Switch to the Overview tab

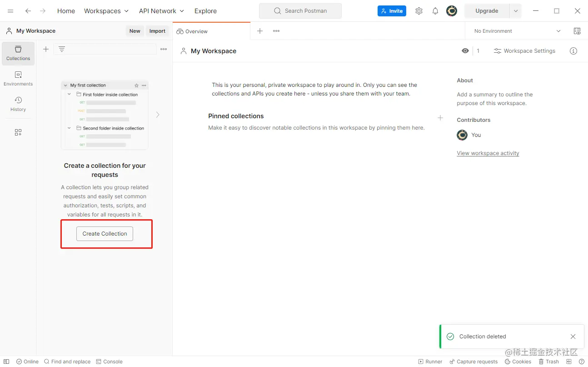(x=192, y=31)
